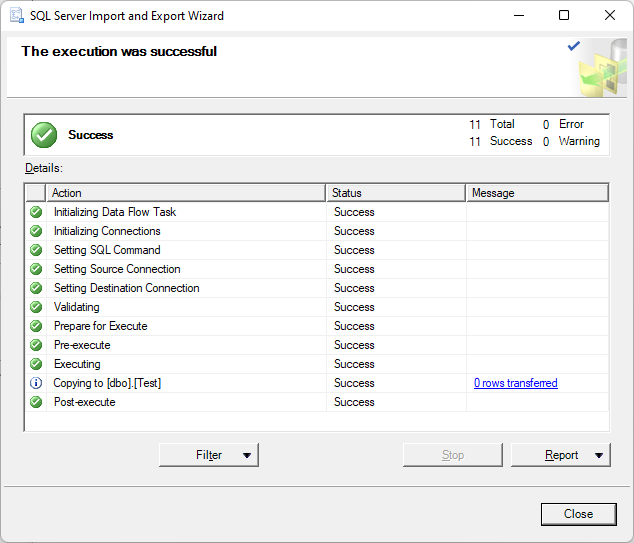Open the Report dropdown arrow
The width and height of the screenshot is (634, 543).
(x=599, y=455)
